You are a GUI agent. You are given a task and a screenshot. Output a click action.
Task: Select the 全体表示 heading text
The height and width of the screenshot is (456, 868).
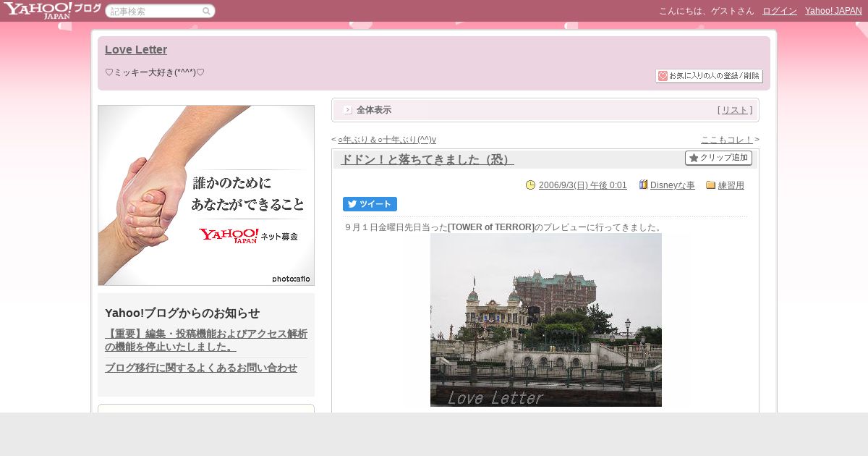(374, 110)
